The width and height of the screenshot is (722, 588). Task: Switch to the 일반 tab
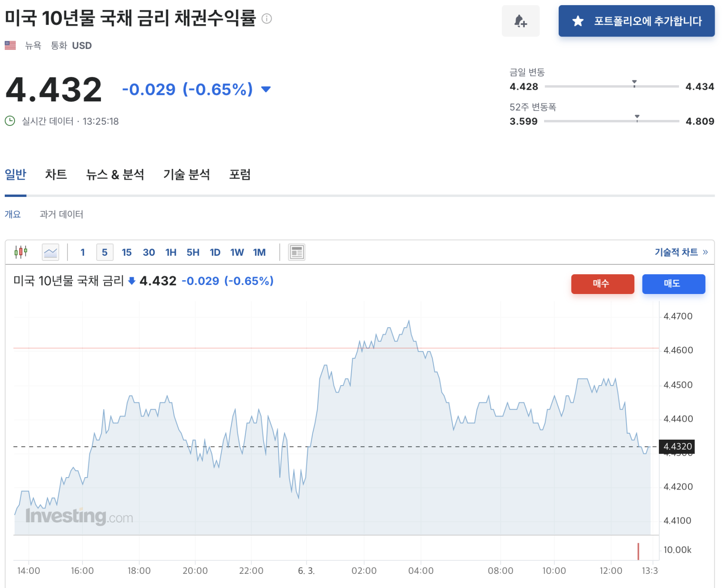point(15,175)
